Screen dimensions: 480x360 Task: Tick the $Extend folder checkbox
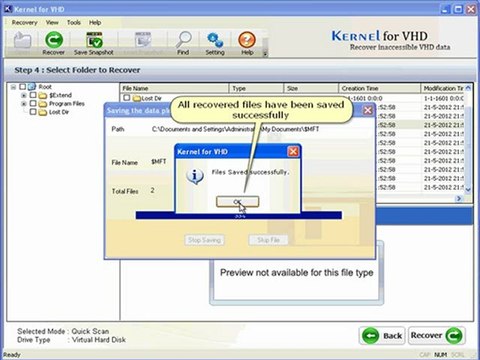click(x=33, y=95)
